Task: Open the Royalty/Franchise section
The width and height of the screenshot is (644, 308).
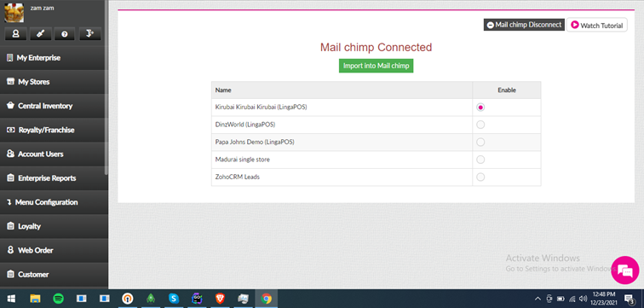Action: click(x=54, y=130)
